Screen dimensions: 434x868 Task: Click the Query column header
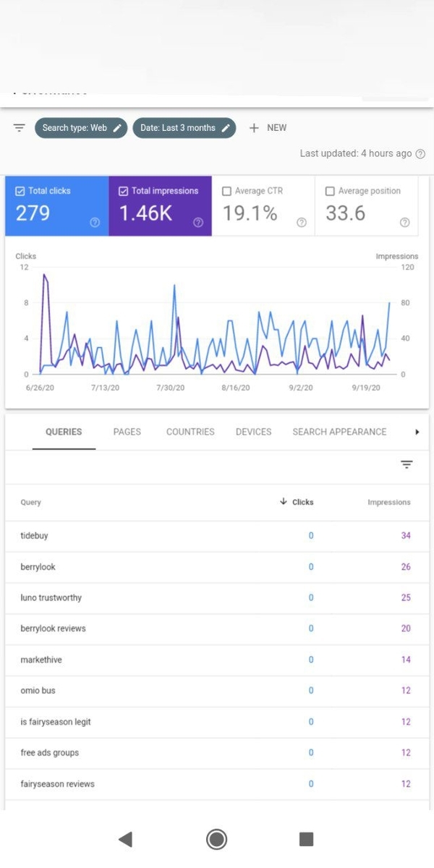[x=31, y=502]
